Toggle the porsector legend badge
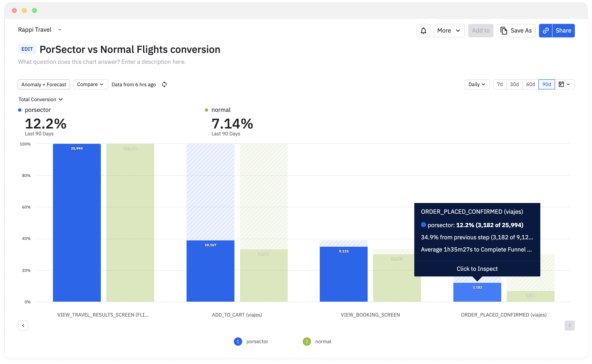This screenshot has width=592, height=364. [x=238, y=341]
